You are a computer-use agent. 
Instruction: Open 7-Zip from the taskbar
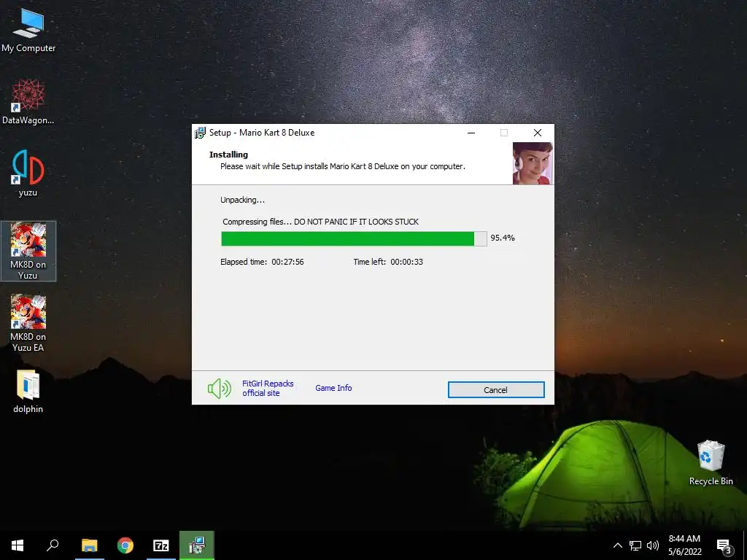pyautogui.click(x=161, y=545)
